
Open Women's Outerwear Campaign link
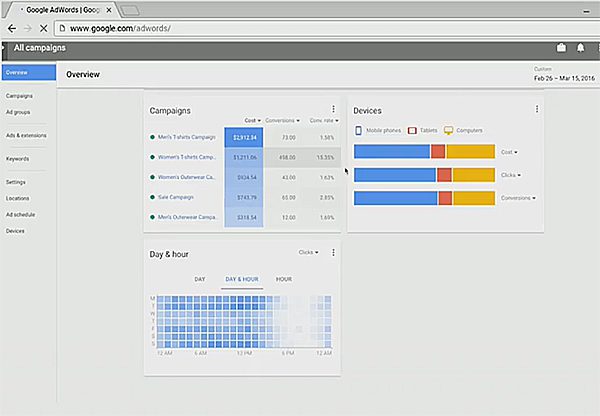coord(187,177)
